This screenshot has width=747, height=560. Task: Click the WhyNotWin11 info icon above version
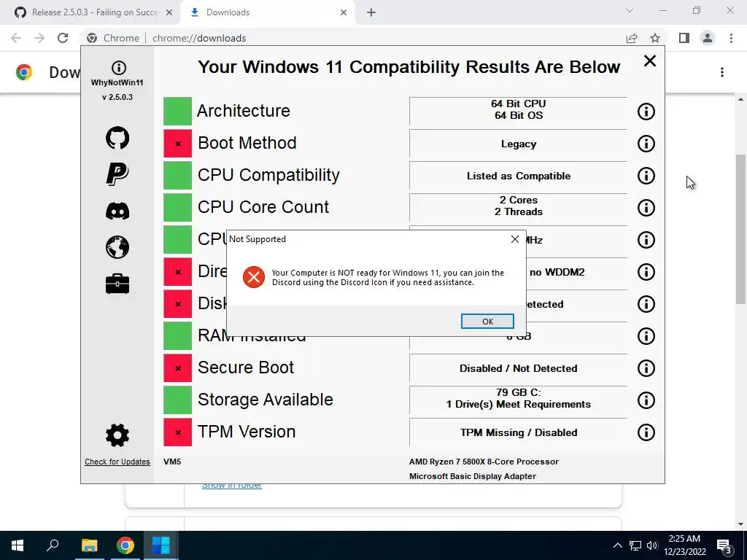tap(119, 68)
